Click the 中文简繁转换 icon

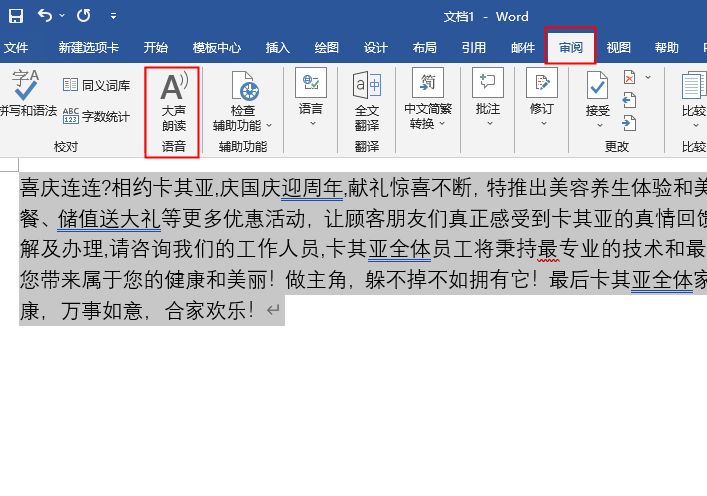428,83
